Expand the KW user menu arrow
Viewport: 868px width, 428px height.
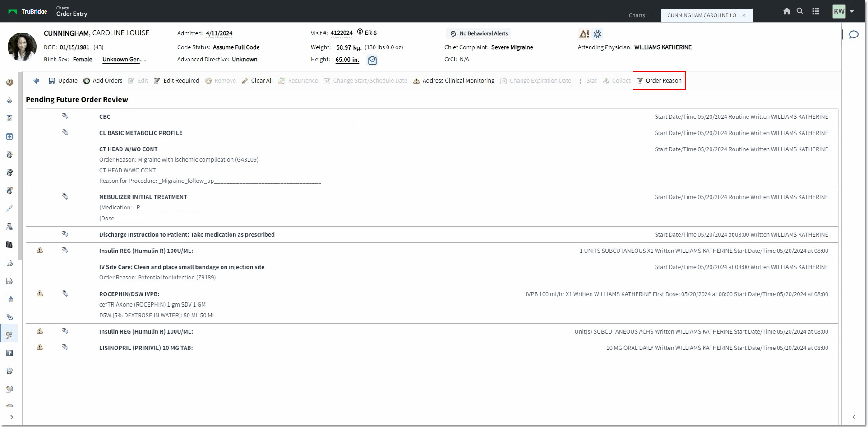852,11
